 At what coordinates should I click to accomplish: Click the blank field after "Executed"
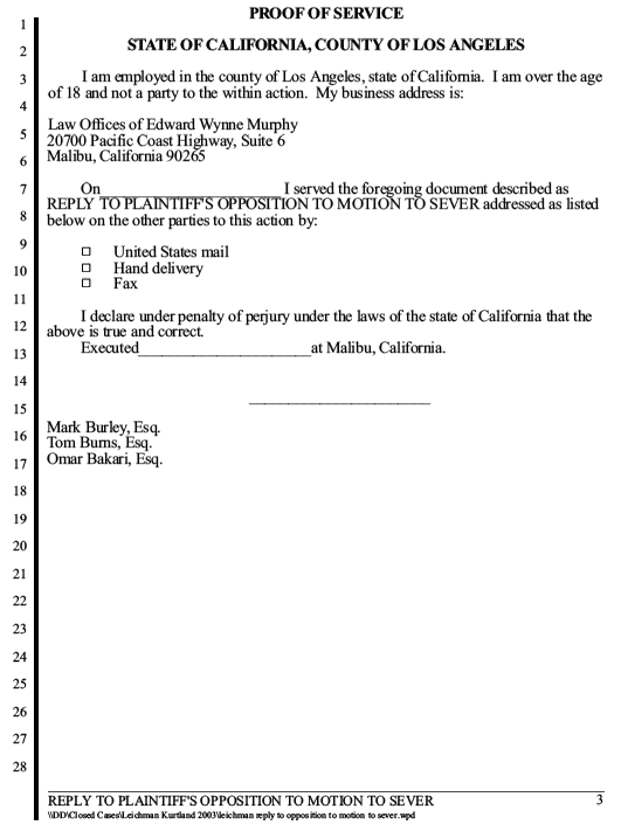pyautogui.click(x=225, y=348)
